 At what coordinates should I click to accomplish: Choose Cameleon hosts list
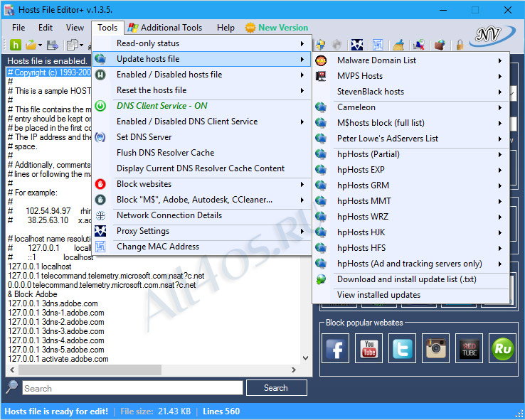[411, 107]
